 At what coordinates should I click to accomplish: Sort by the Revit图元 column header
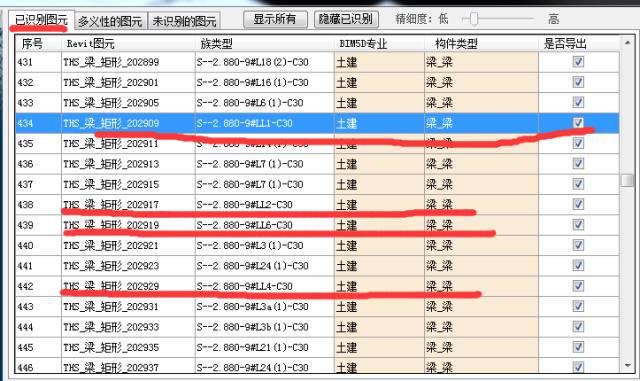tap(128, 43)
